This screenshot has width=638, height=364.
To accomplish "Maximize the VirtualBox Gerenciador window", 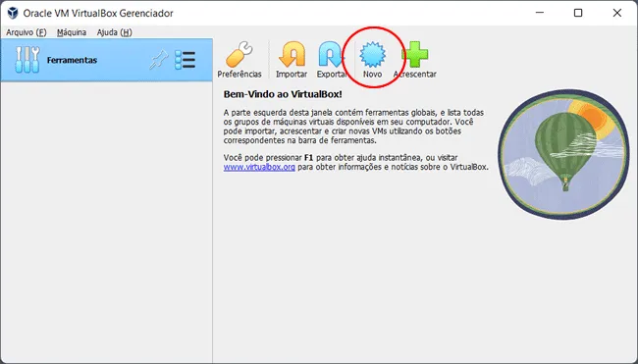I will click(x=578, y=13).
